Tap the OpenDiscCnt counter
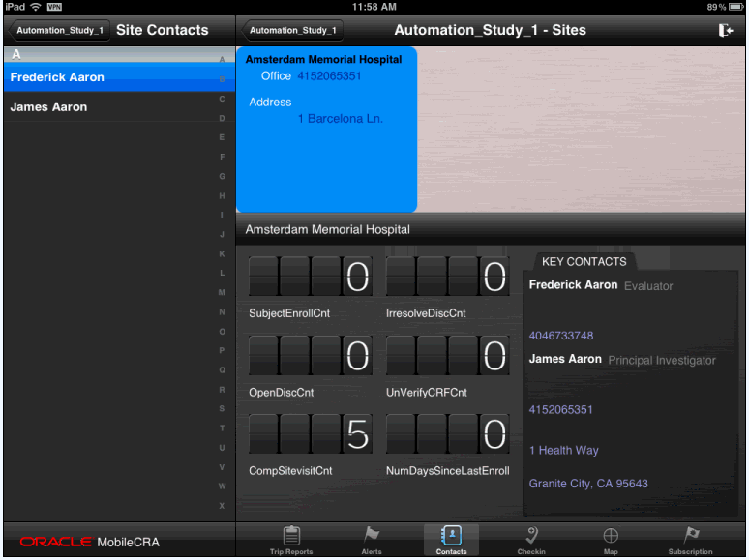 (x=311, y=355)
